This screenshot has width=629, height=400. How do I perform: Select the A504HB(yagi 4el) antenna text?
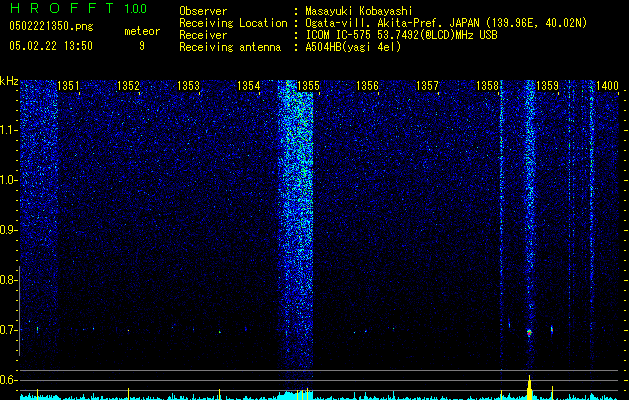point(353,47)
